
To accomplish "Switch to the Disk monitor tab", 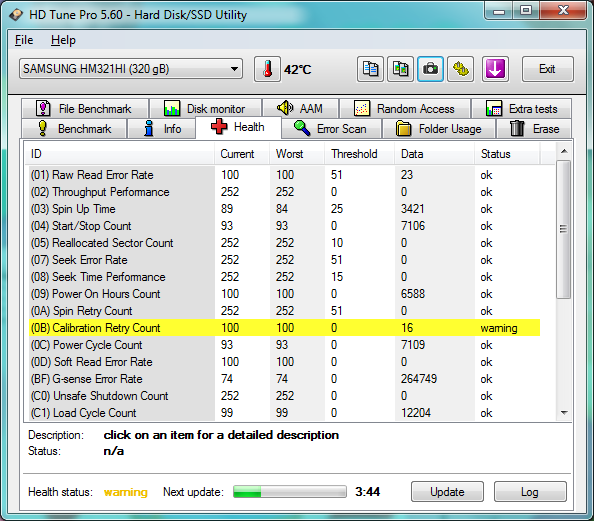I will (x=205, y=109).
